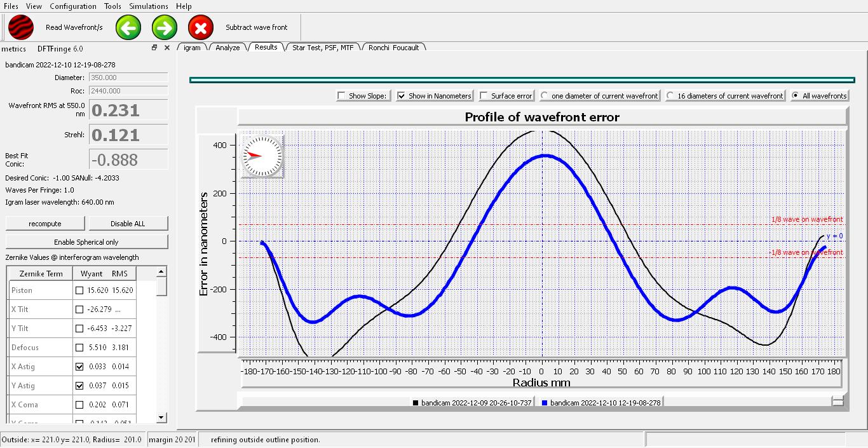Click the blue swatch of the 12-19-08-278 legend entry
This screenshot has height=448, width=868.
tap(545, 403)
